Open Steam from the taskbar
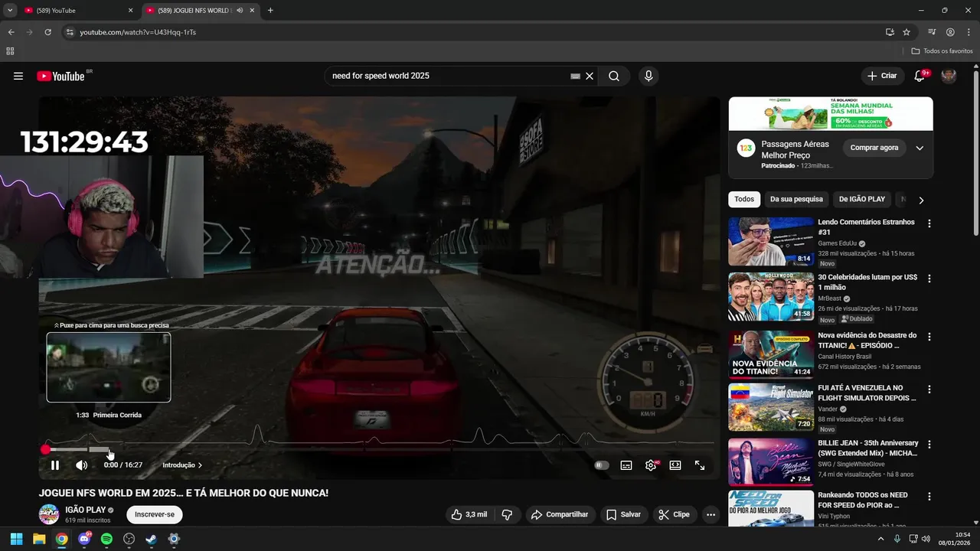 coord(152,539)
